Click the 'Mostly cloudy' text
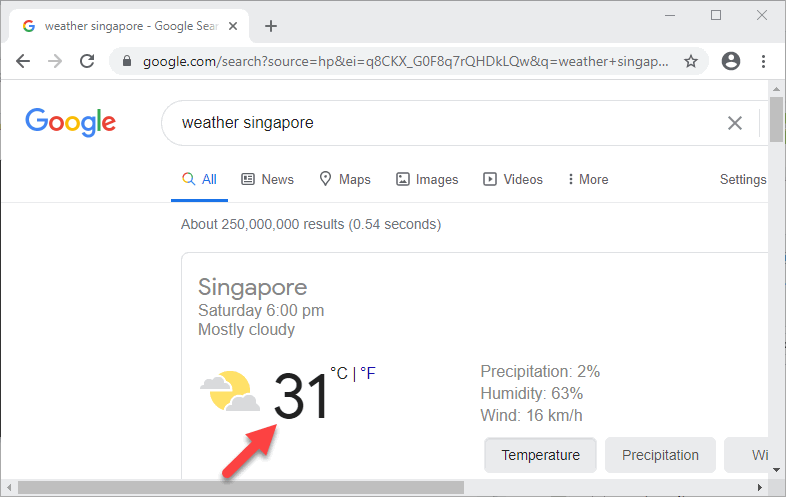This screenshot has height=497, width=786. coord(247,329)
